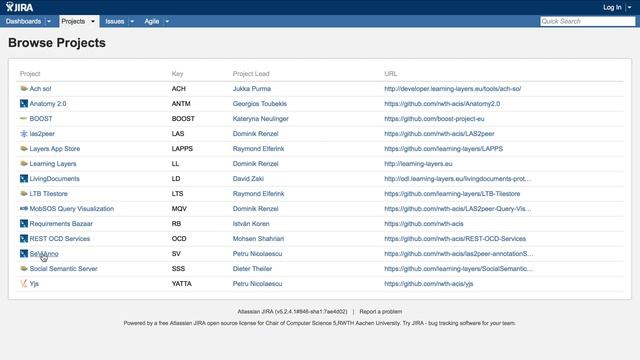
Task: Open the Anatomy2.0 GitHub URL
Action: click(442, 104)
